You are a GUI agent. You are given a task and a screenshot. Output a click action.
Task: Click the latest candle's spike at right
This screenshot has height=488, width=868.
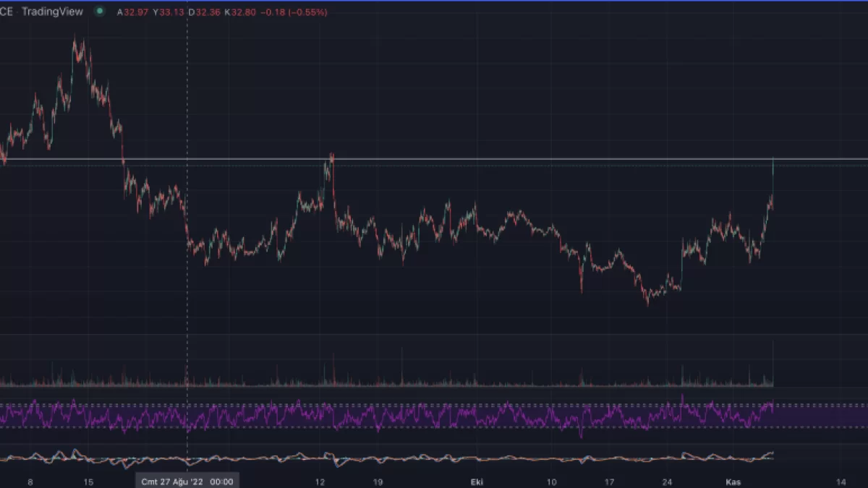click(x=773, y=170)
